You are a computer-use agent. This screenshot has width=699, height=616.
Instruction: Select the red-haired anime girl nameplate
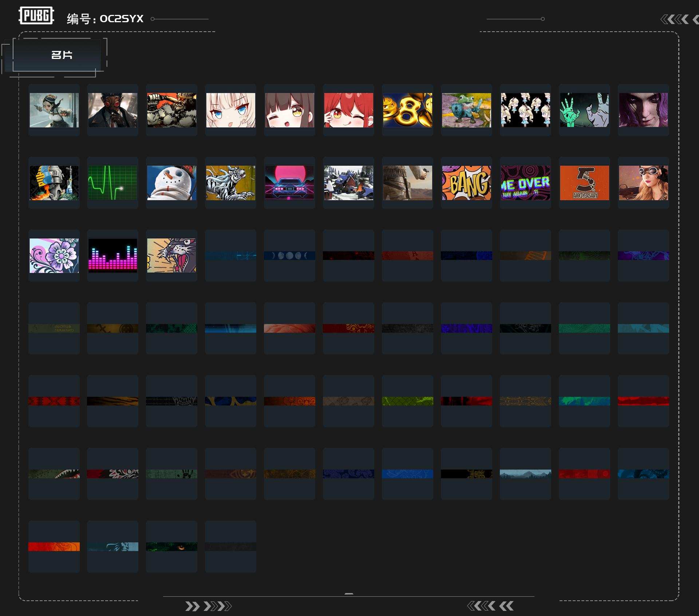(x=349, y=110)
